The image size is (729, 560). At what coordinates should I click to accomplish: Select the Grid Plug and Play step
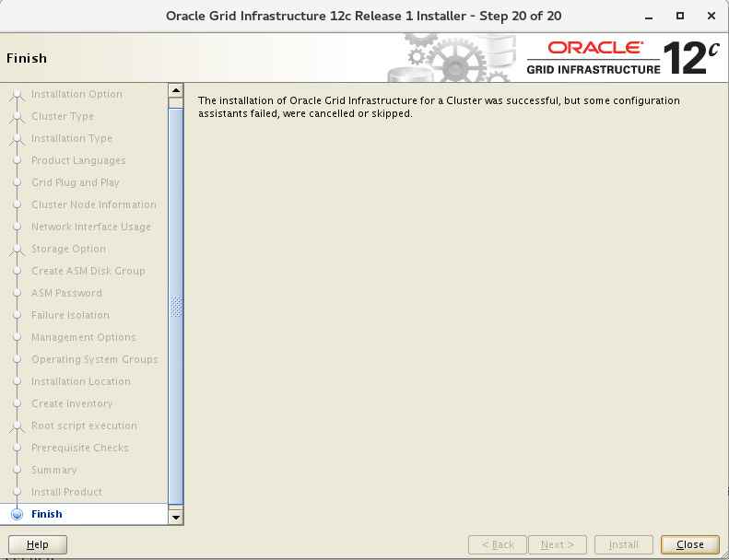76,182
